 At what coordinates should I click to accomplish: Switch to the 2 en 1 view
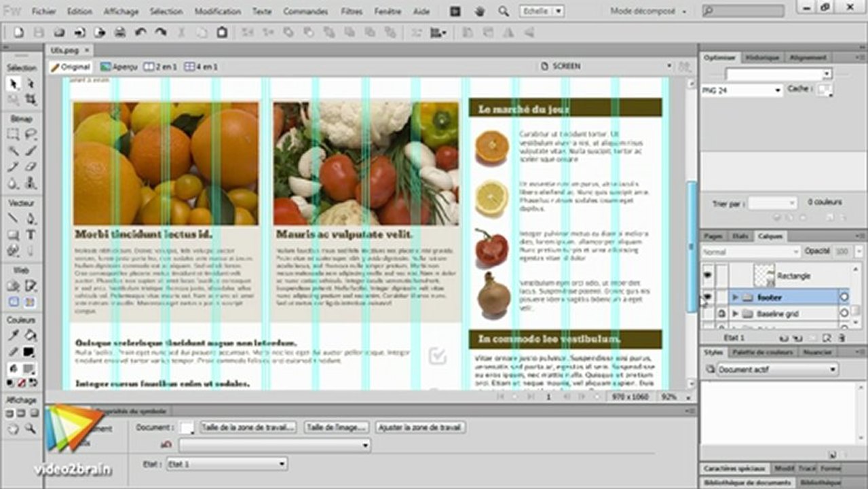click(x=160, y=67)
